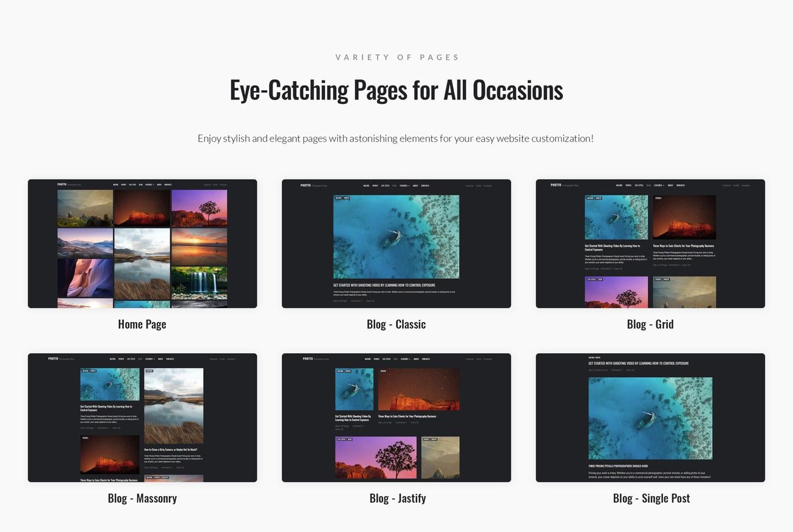793x532 pixels.
Task: Click the "Enjoy stylish and elegant pages" description text
Action: click(x=395, y=138)
